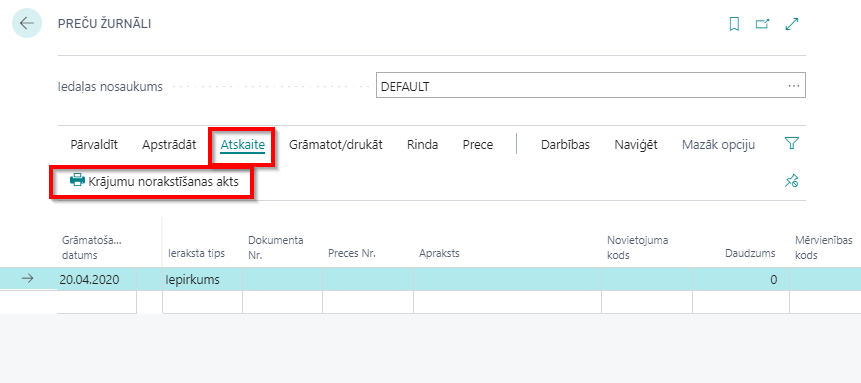Click Mazāk opciju to show fewer options
861x383 pixels.
point(718,145)
